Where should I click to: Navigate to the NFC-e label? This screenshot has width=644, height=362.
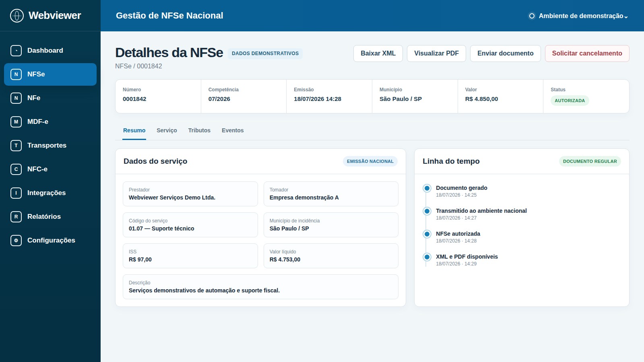(x=37, y=169)
